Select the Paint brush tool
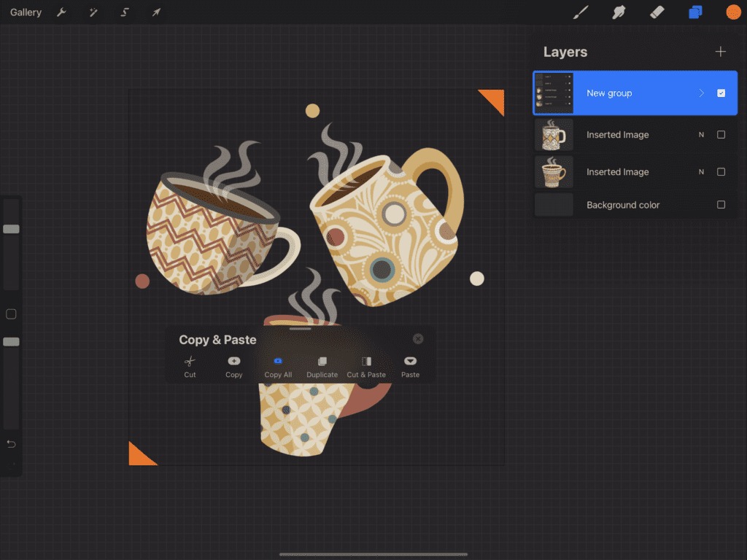This screenshot has width=747, height=560. tap(581, 12)
